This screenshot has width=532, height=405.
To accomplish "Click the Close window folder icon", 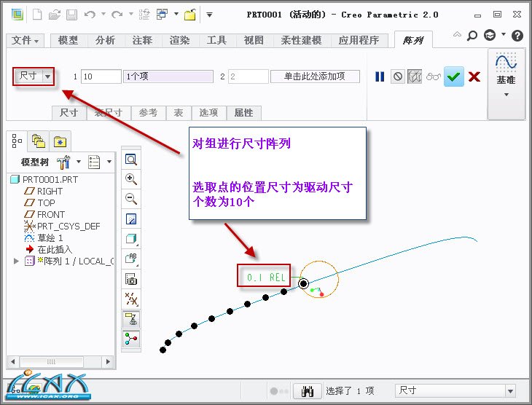I will (190, 15).
